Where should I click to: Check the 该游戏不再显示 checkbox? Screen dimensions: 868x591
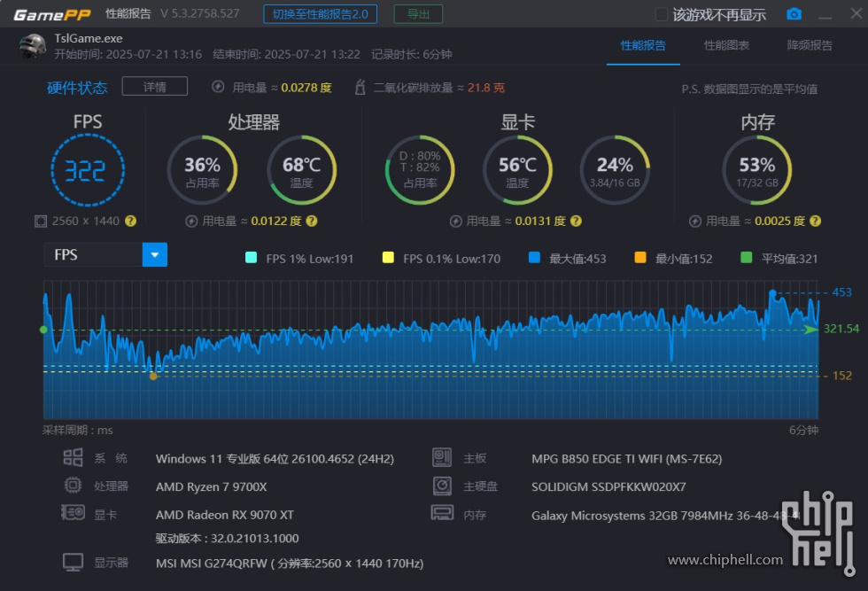pos(661,14)
